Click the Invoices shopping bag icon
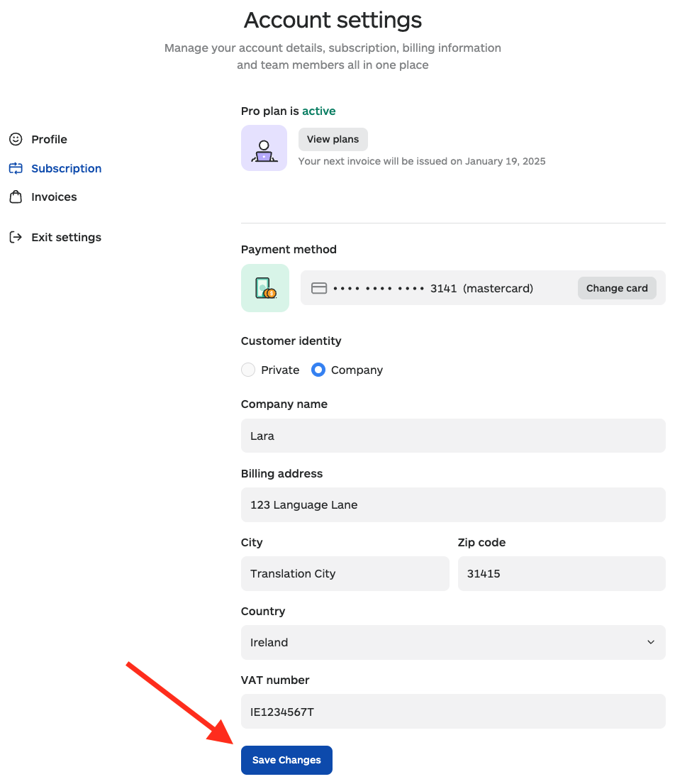The height and width of the screenshot is (784, 675). click(x=16, y=197)
